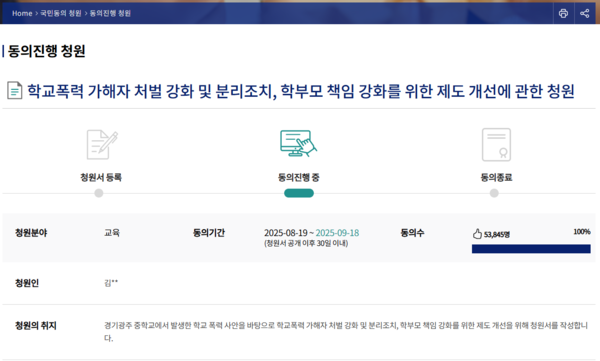This screenshot has height=361, width=600.
Task: Click the print icon in the header
Action: pos(563,13)
